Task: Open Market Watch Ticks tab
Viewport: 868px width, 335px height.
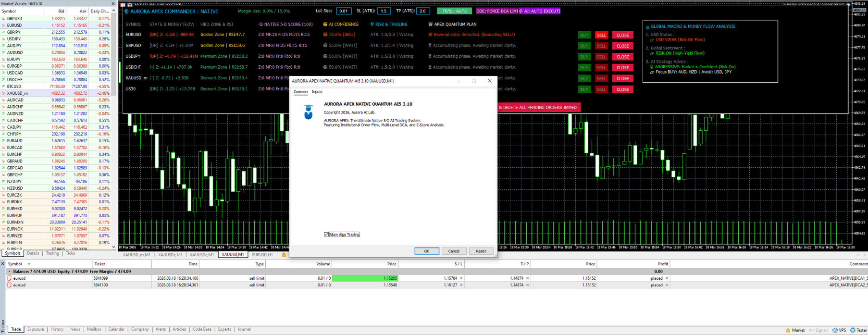Action: [70, 253]
